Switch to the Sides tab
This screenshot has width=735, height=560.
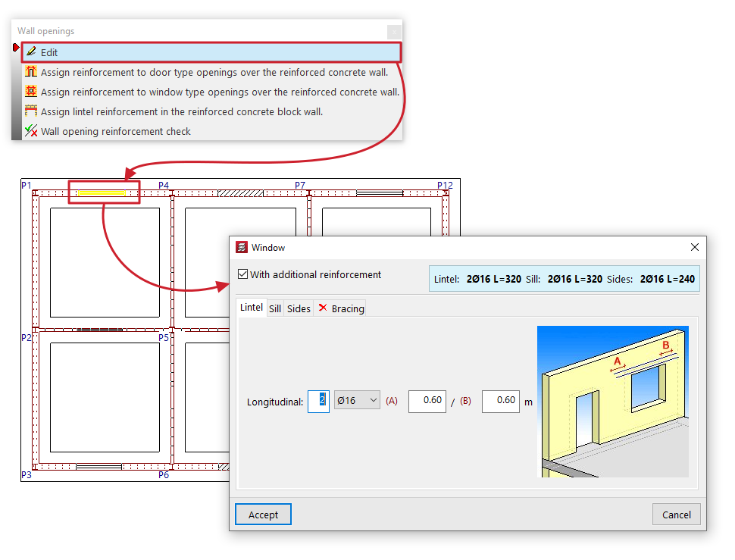pyautogui.click(x=299, y=308)
